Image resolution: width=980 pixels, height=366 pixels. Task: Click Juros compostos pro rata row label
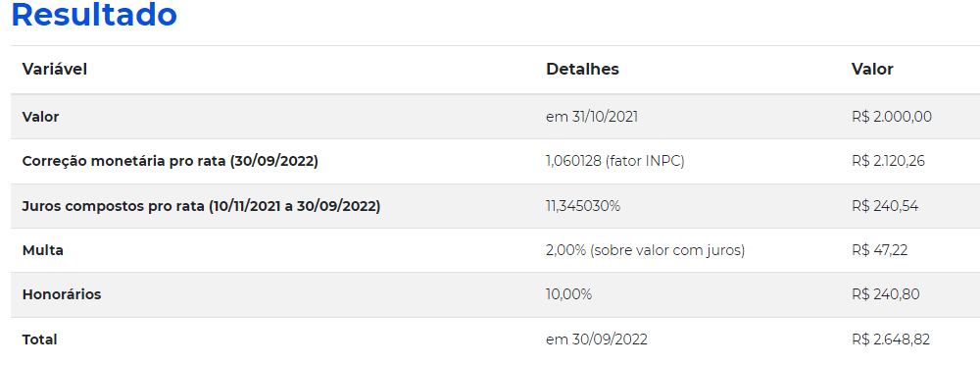pyautogui.click(x=201, y=206)
